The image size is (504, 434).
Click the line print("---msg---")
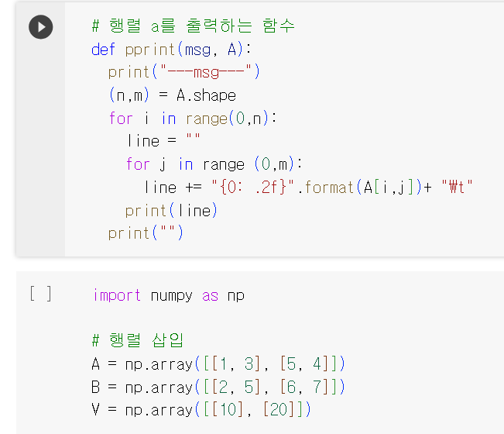(x=183, y=72)
